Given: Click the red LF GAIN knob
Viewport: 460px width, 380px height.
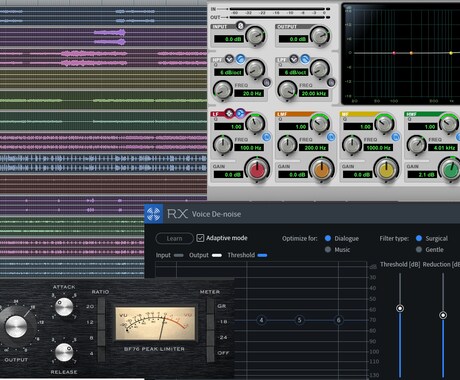Looking at the screenshot, I should coord(257,170).
